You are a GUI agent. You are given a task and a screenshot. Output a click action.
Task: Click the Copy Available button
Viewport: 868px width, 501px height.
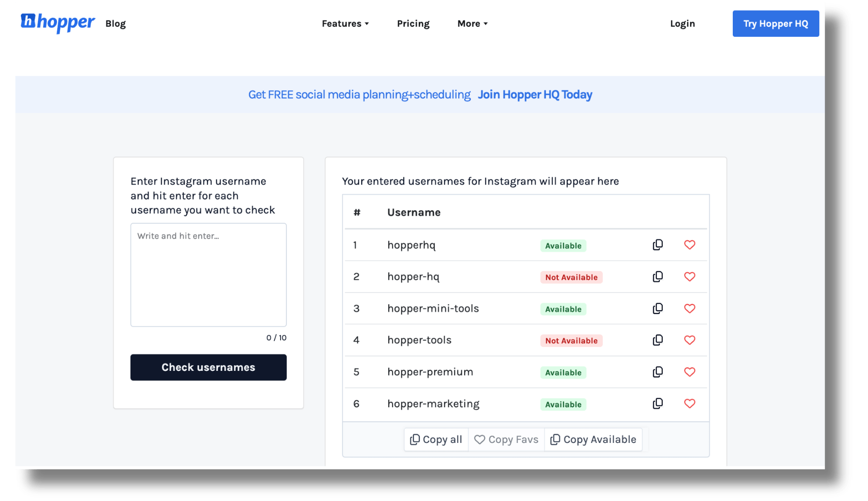click(593, 440)
